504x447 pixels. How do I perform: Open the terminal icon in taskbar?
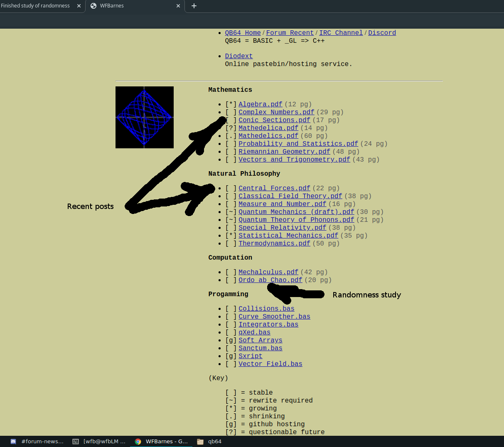76,442
